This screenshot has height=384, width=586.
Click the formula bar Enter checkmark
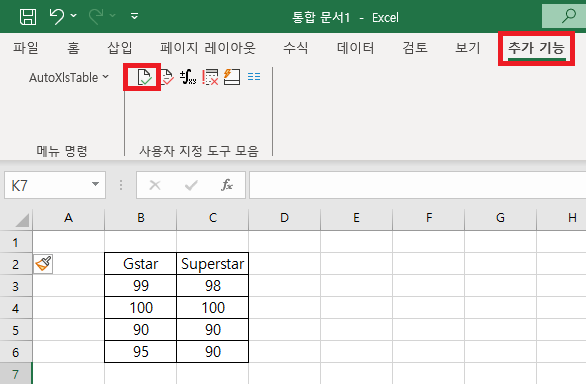click(x=191, y=185)
